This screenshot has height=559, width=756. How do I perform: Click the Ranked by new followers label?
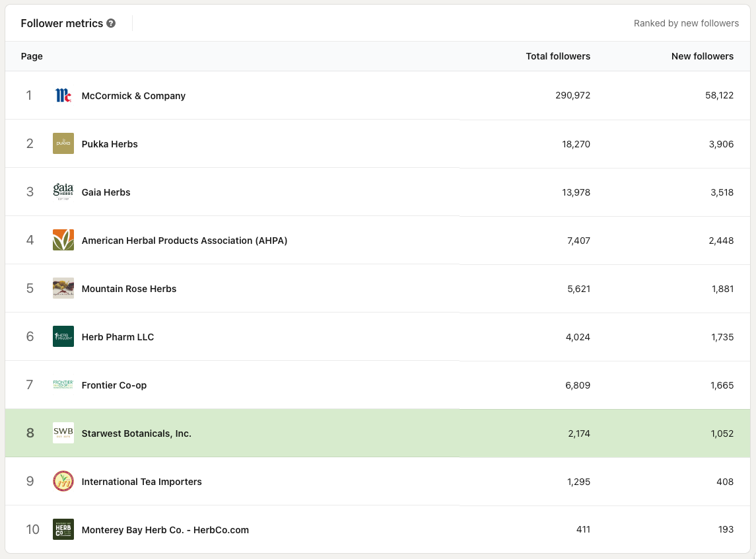coord(686,23)
